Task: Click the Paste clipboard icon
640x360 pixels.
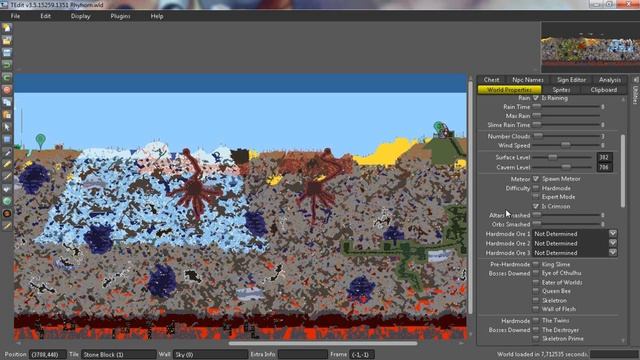Action: point(7,115)
